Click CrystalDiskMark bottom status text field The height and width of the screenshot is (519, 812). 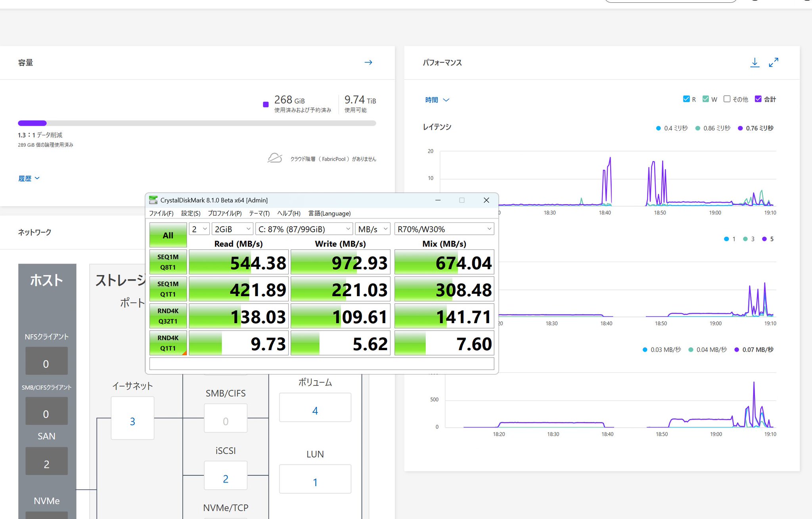(x=322, y=364)
